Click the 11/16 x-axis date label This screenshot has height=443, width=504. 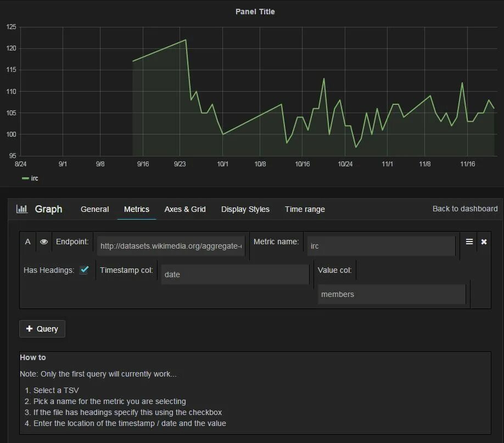click(467, 164)
